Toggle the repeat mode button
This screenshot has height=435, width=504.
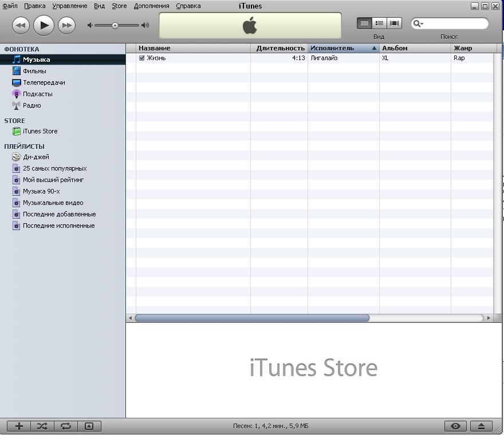coord(66,426)
